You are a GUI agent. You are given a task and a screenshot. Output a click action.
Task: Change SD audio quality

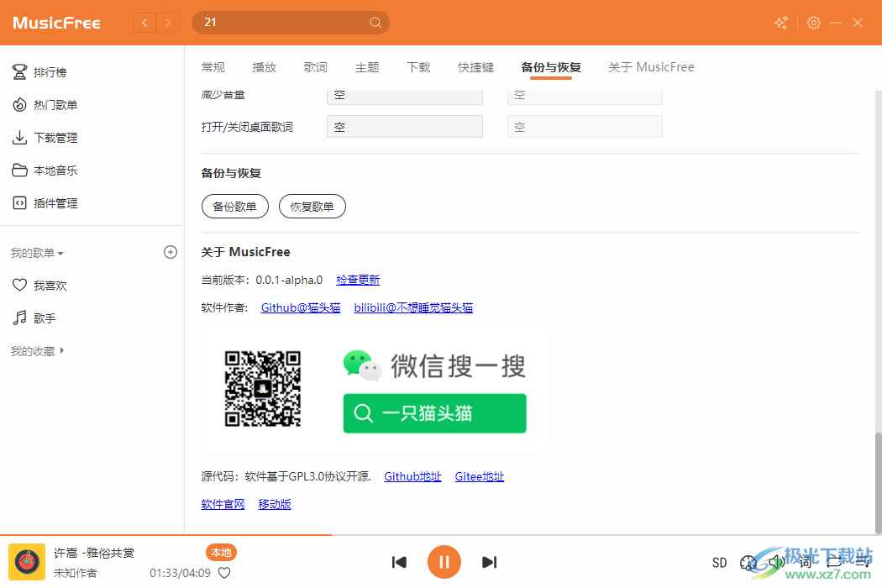coord(719,563)
